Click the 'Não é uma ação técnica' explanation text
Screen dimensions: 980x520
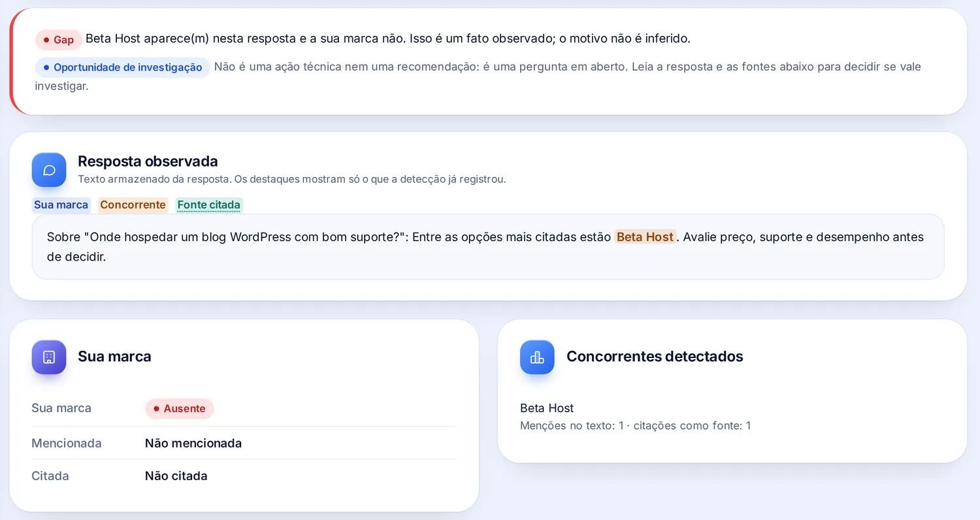pos(478,76)
